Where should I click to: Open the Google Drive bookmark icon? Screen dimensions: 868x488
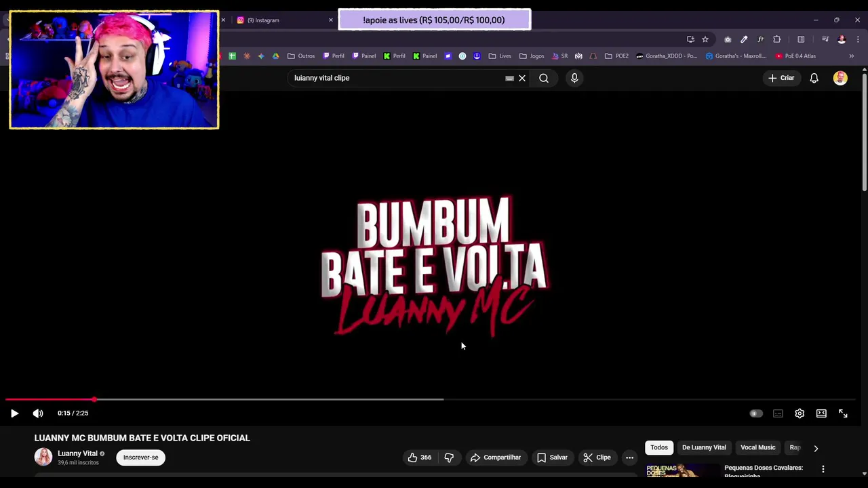pos(275,56)
